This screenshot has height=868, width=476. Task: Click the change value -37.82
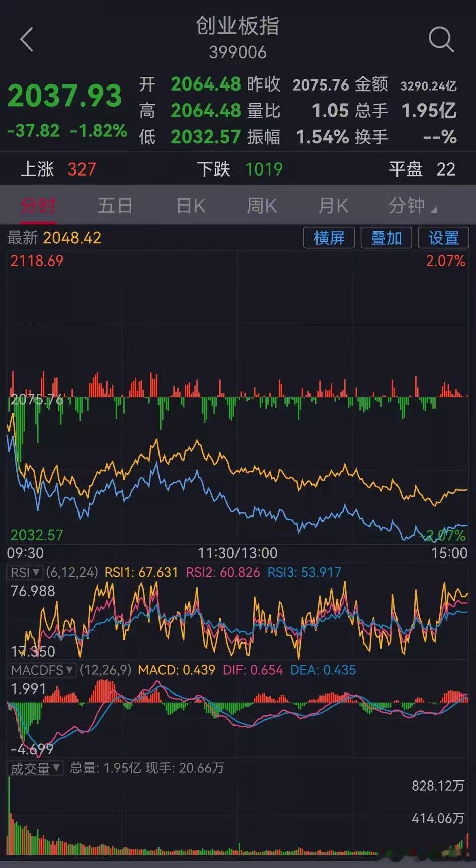(33, 131)
